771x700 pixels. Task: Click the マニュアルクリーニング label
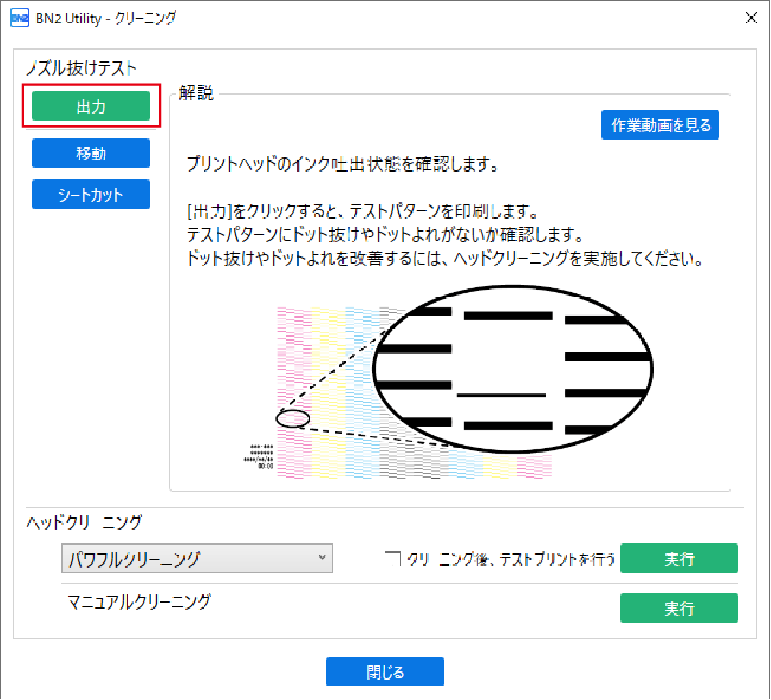point(139,601)
